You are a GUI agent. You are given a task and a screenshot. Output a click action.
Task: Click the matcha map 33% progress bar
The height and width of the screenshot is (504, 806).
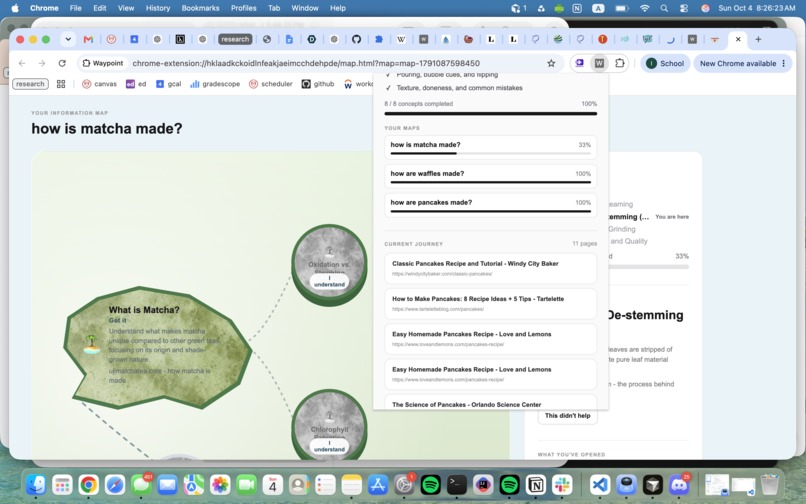click(x=490, y=153)
